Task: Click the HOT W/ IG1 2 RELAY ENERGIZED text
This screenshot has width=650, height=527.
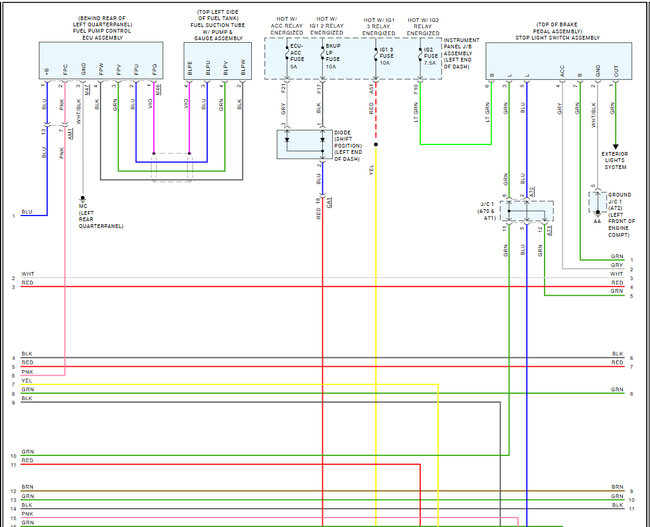Action: click(x=327, y=26)
